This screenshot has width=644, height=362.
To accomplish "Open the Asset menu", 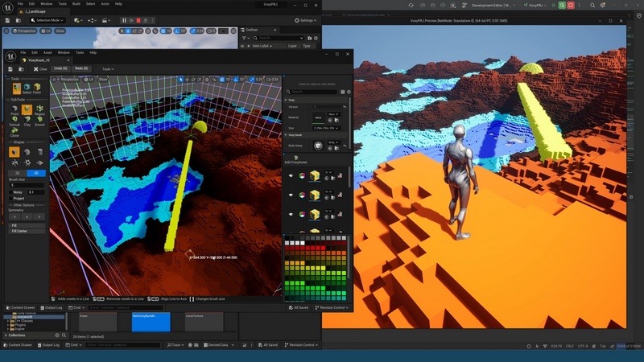I will point(47,52).
